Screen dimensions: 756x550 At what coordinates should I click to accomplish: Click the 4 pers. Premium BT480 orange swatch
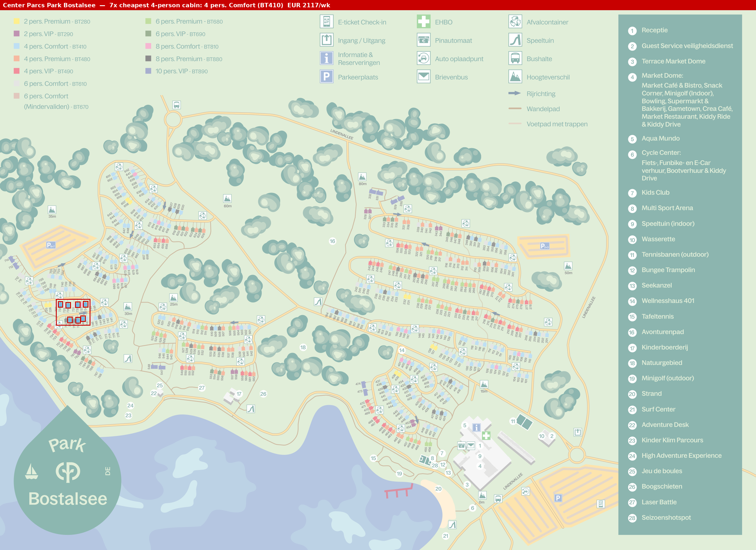pyautogui.click(x=17, y=58)
